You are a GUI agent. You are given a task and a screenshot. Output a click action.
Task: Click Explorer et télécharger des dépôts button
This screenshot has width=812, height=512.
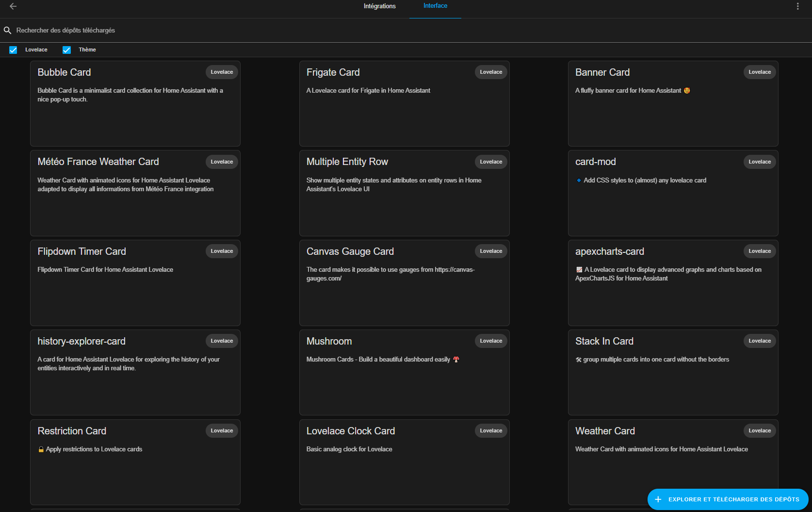[x=728, y=499]
